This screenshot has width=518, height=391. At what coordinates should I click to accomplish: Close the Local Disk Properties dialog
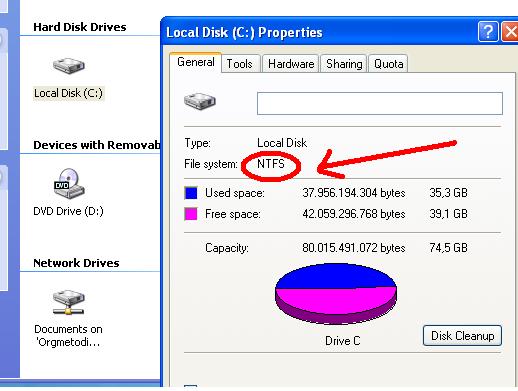(510, 32)
